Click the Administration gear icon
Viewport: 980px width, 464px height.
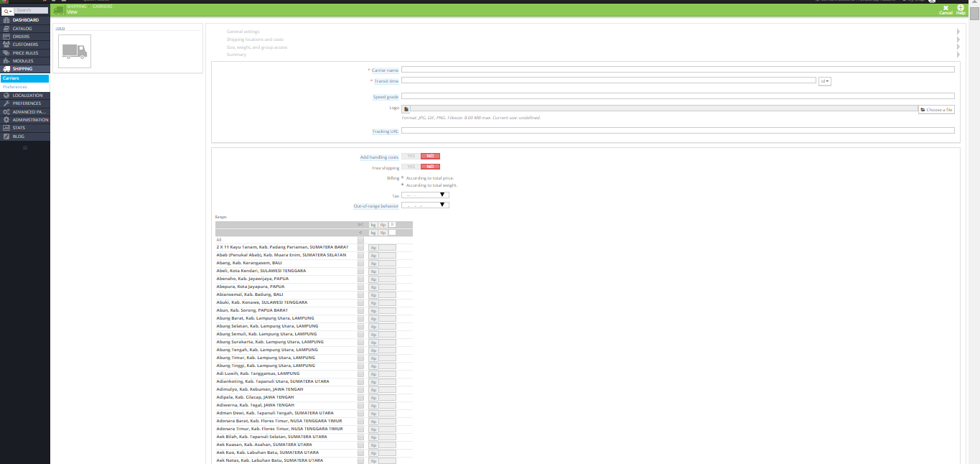6,120
